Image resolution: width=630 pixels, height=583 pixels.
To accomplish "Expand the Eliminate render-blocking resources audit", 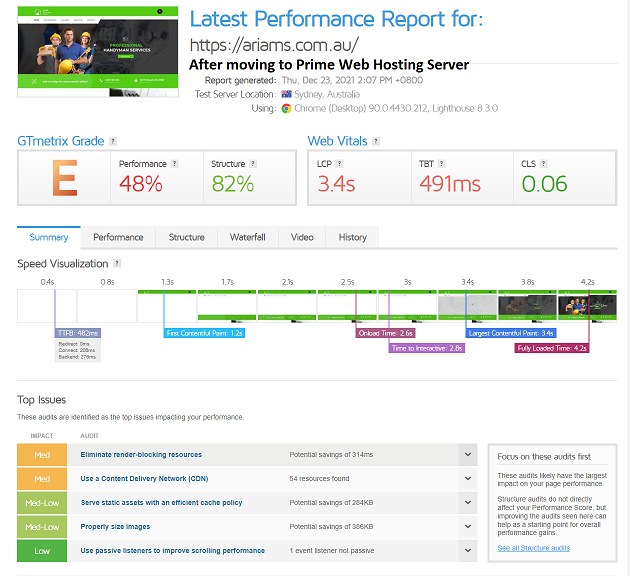I will (x=468, y=454).
